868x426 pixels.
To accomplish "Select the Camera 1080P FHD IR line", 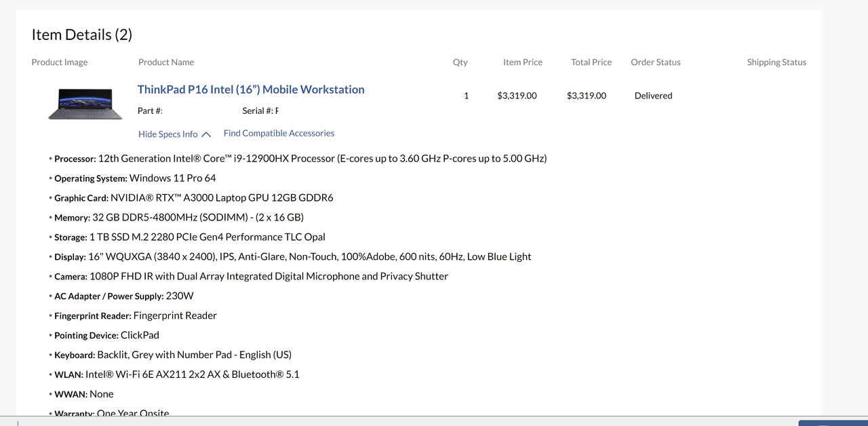I will 248,277.
